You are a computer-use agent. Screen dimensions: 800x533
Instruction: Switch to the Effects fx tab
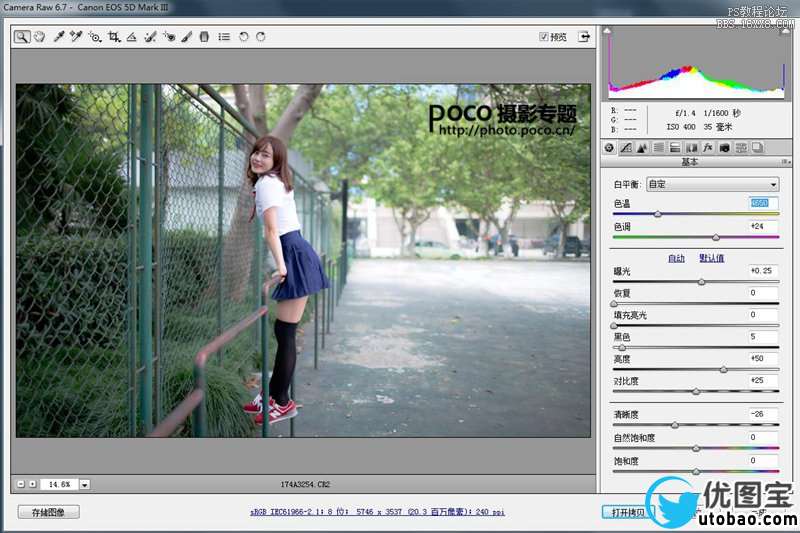708,148
